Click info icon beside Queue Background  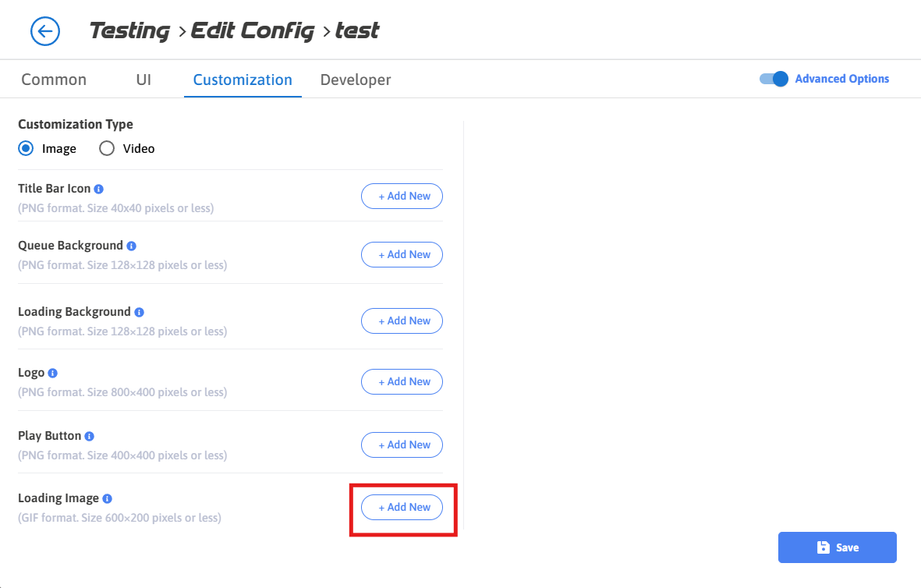131,246
